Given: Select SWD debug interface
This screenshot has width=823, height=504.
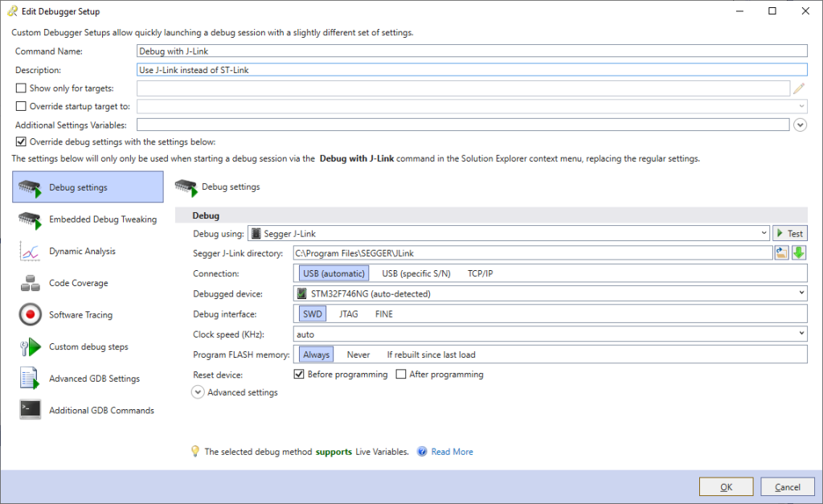Looking at the screenshot, I should [x=313, y=314].
